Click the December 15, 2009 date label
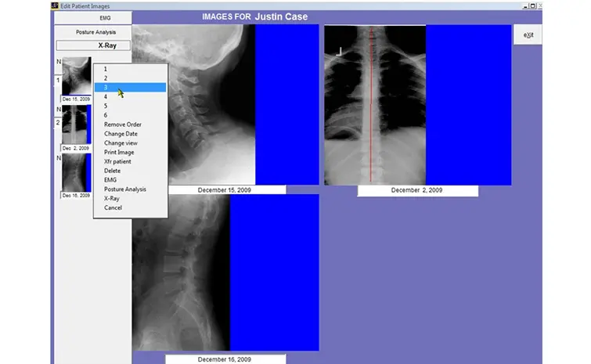This screenshot has height=364, width=591. click(x=224, y=190)
